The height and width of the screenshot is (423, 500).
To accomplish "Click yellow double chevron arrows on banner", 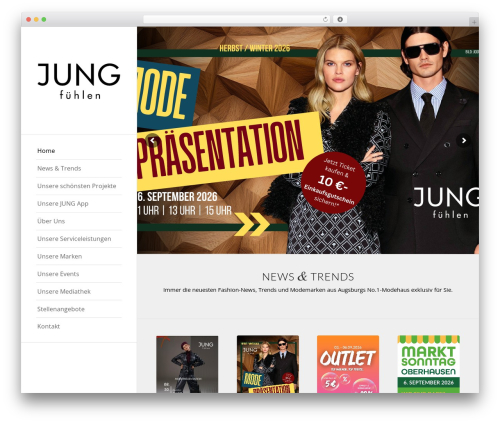I will pyautogui.click(x=252, y=224).
